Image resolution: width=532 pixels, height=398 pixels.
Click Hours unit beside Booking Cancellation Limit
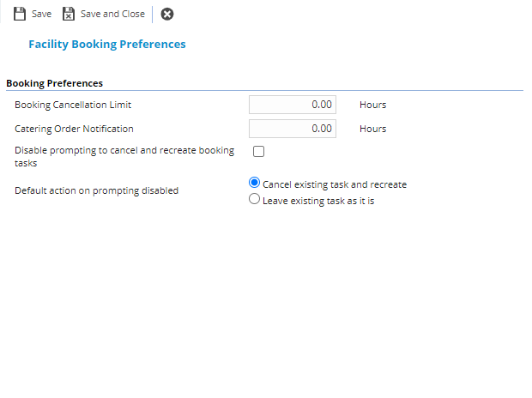pyautogui.click(x=372, y=105)
